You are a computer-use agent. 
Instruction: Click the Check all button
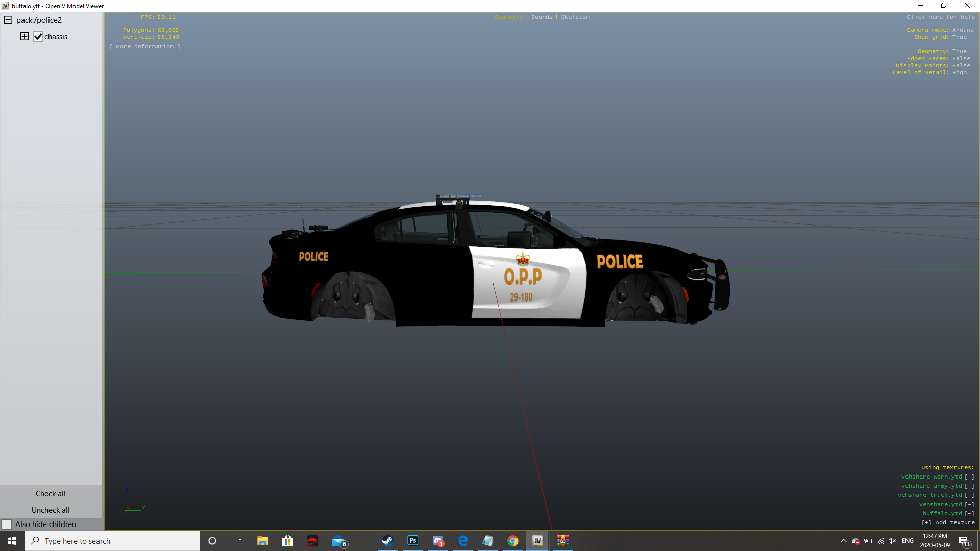click(x=51, y=494)
